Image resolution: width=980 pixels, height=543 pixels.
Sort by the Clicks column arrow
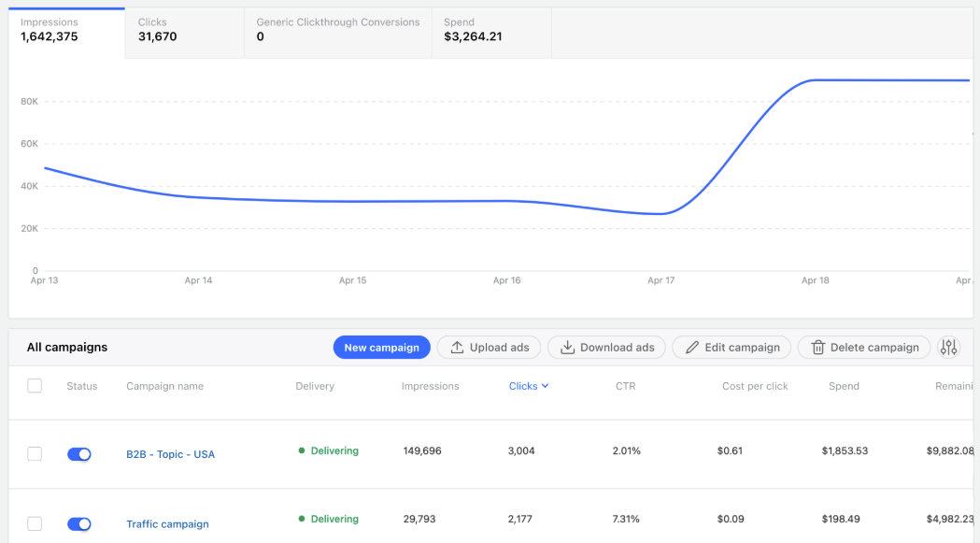click(x=545, y=386)
